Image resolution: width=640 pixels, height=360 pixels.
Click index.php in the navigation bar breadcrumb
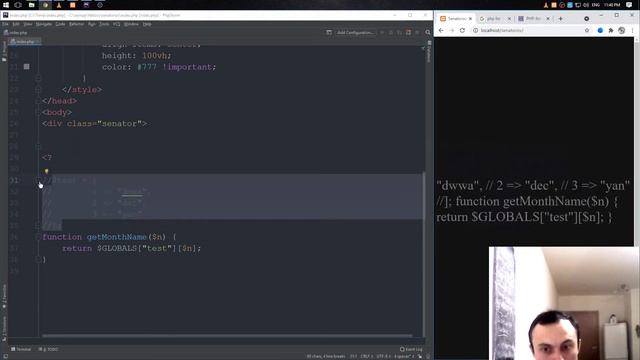click(16, 32)
